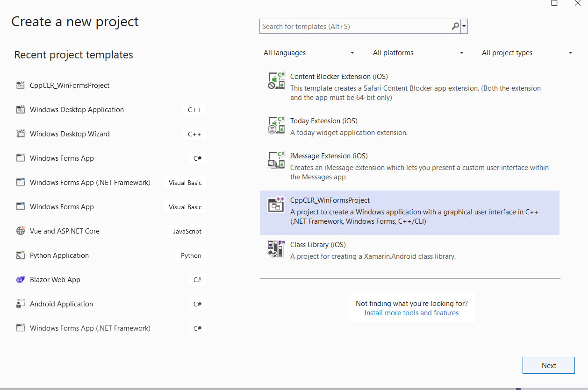The image size is (588, 390).
Task: Click the Vue and ASP.NET Core globe icon
Action: tap(21, 231)
